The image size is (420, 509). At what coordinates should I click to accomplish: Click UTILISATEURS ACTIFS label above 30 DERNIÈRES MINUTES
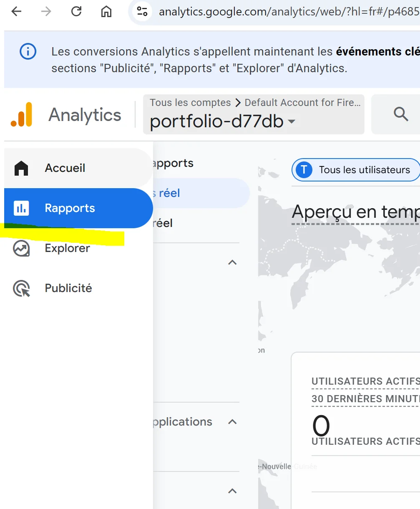pyautogui.click(x=365, y=381)
